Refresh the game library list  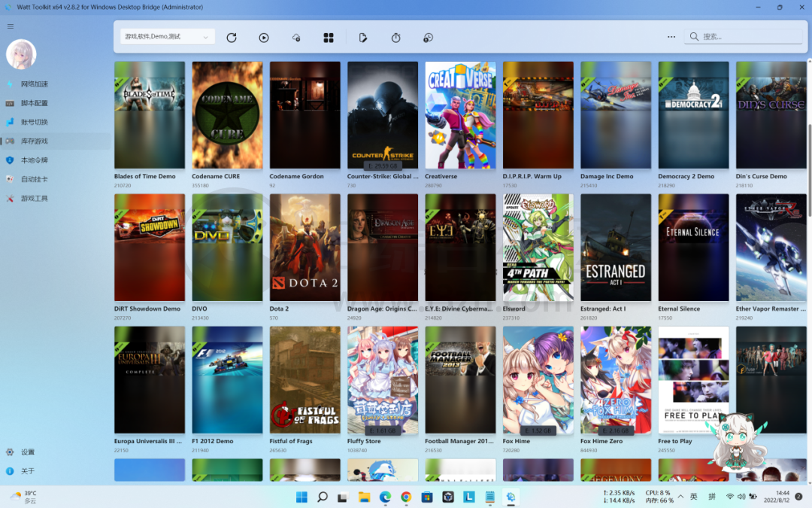pos(232,38)
